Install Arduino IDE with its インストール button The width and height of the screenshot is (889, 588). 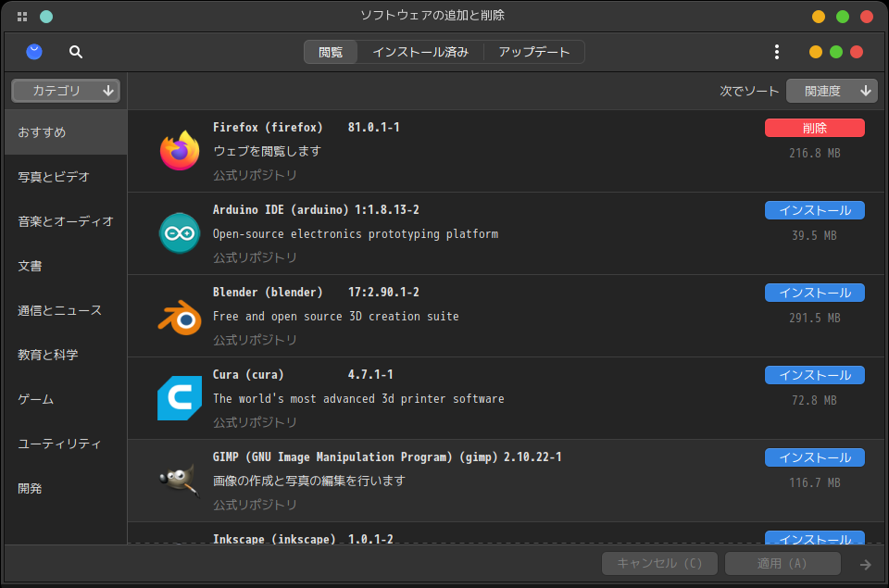tap(815, 210)
